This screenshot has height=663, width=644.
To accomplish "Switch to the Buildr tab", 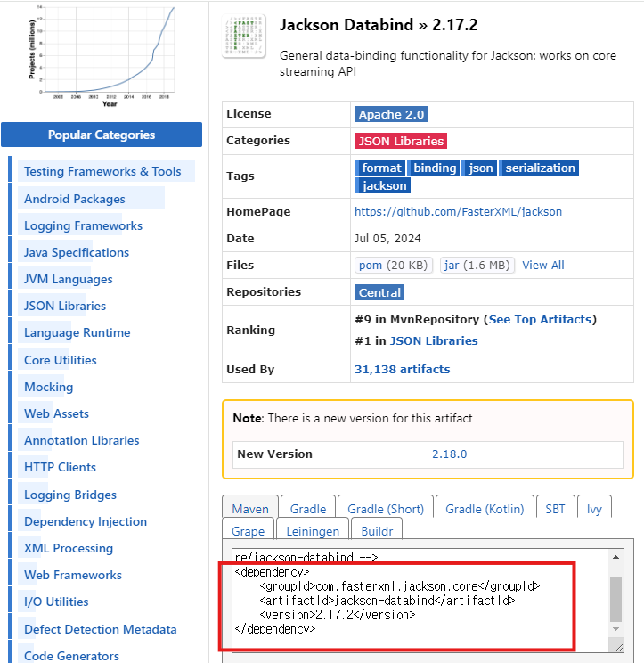I will (x=377, y=530).
